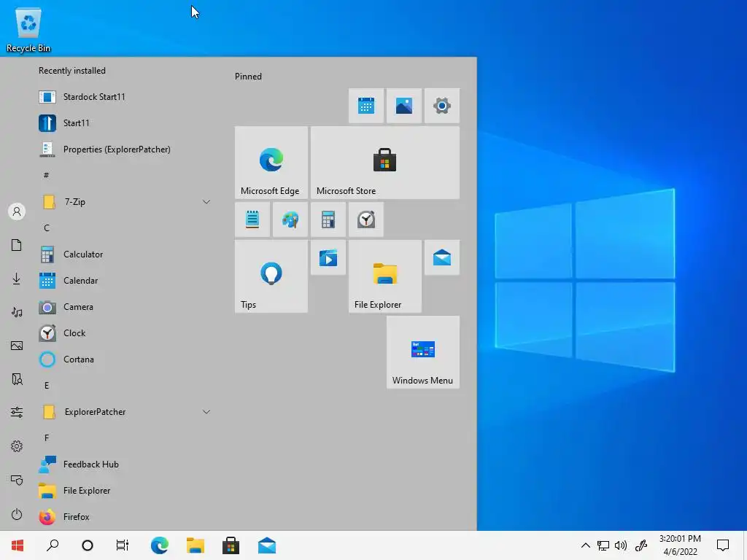This screenshot has width=747, height=560.
Task: Open Downloads from Start sidebar
Action: [x=17, y=279]
